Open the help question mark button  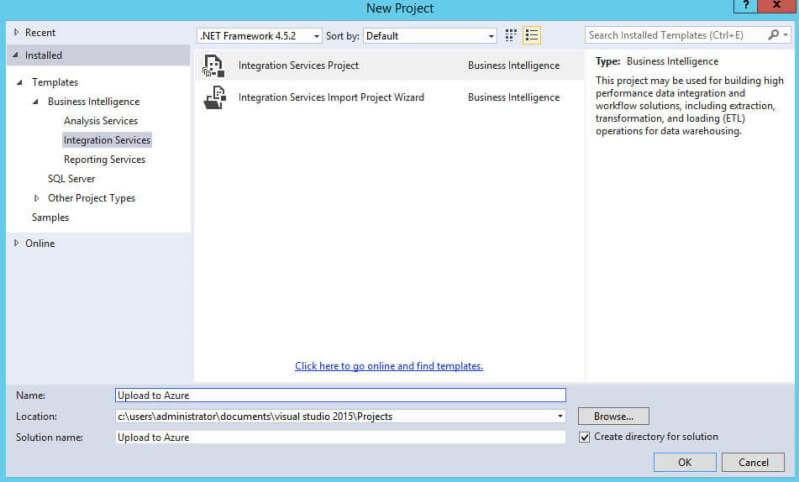tap(746, 6)
